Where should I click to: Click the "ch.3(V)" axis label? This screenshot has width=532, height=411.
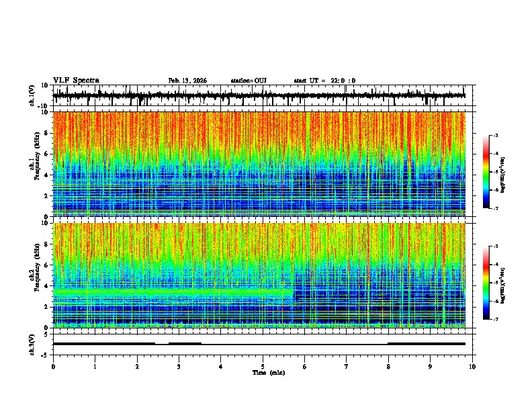[32, 345]
